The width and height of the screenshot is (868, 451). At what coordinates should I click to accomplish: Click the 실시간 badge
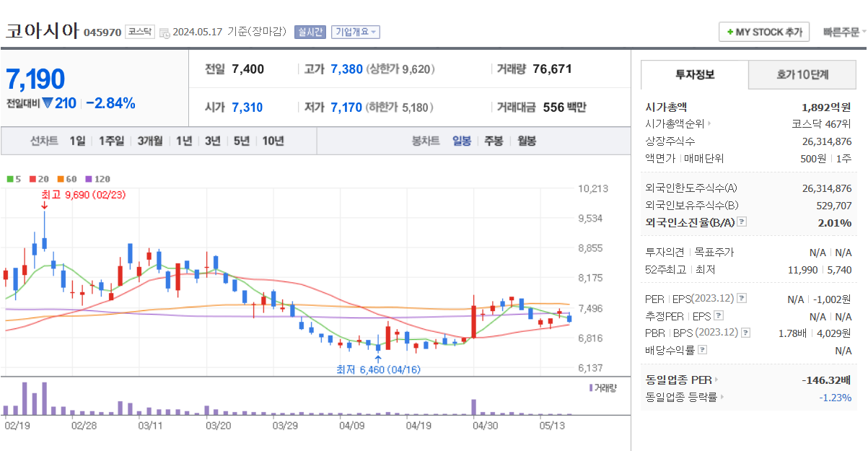point(310,32)
